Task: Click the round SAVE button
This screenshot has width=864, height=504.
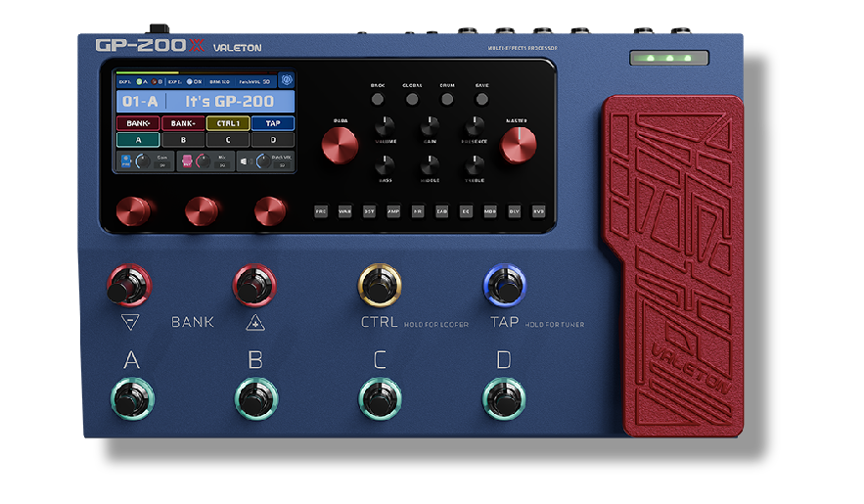Action: [x=481, y=99]
